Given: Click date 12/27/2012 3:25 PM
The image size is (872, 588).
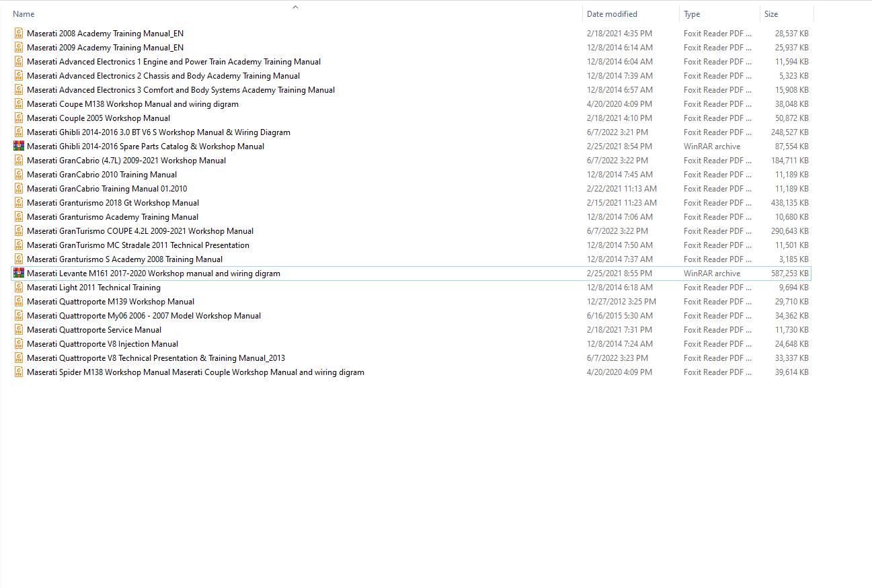Looking at the screenshot, I should (x=621, y=301).
